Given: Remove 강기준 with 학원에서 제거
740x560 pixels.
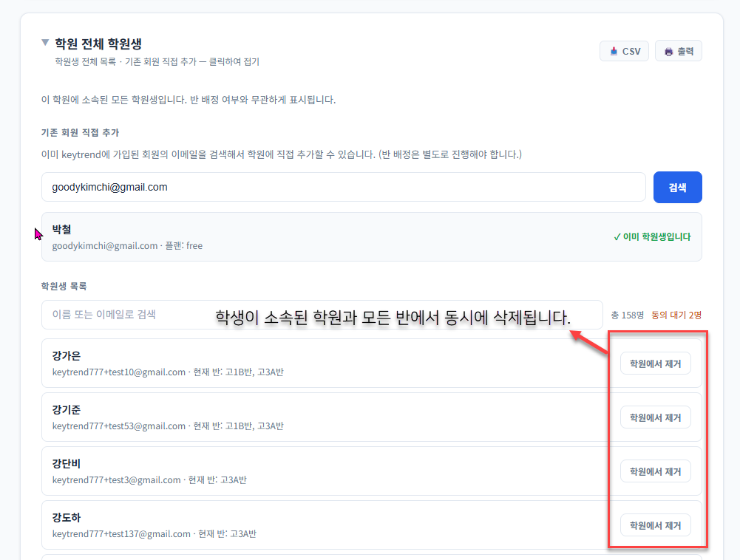Looking at the screenshot, I should point(655,417).
